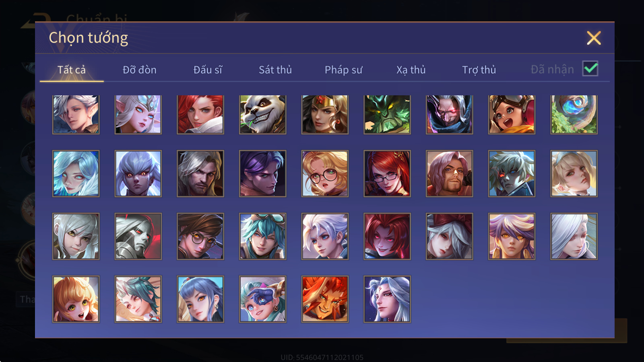Viewport: 644px width, 362px height.
Task: Pick the hero with goggles and teal hair
Action: (x=262, y=236)
